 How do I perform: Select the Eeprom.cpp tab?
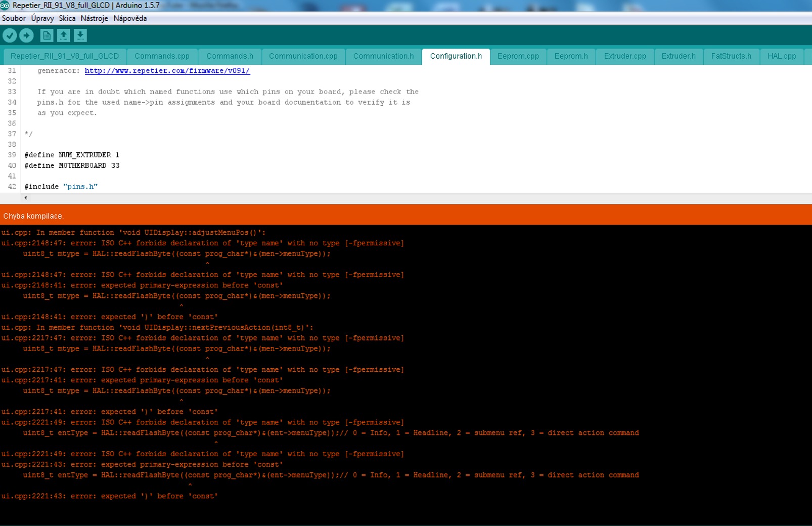pos(518,56)
